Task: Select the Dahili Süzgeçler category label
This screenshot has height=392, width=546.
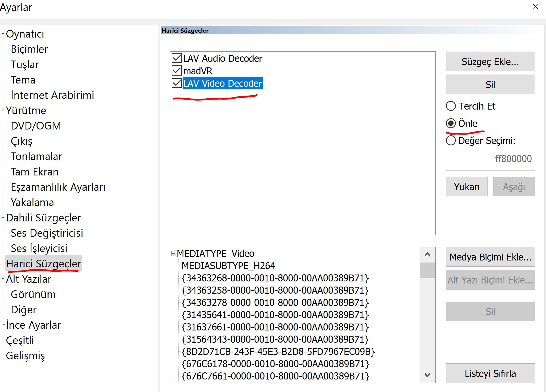Action: point(43,218)
